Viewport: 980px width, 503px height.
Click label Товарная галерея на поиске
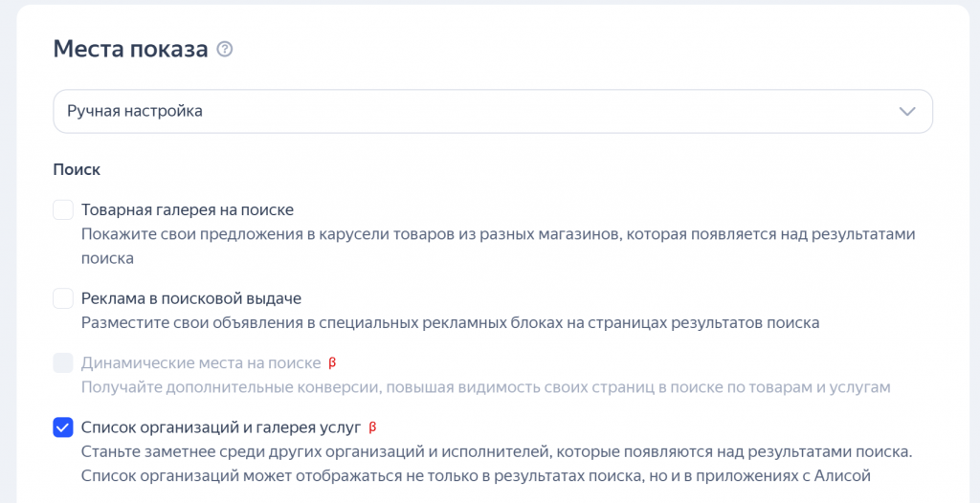(188, 210)
